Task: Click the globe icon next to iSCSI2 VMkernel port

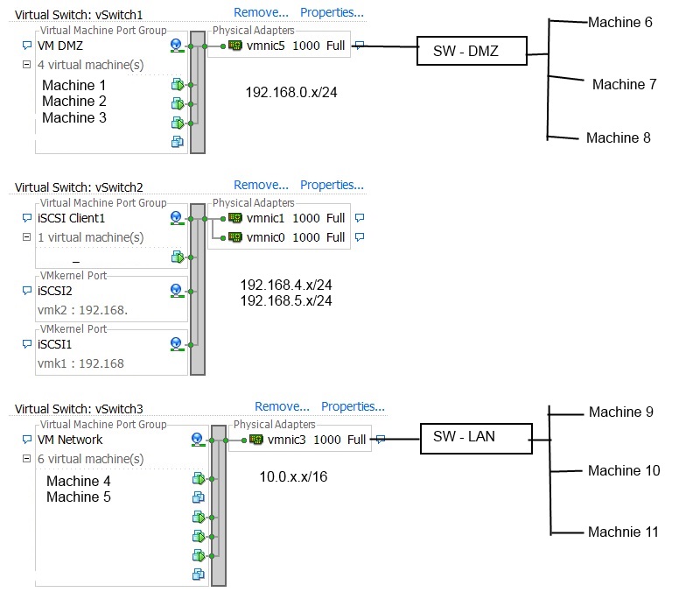Action: pyautogui.click(x=178, y=290)
